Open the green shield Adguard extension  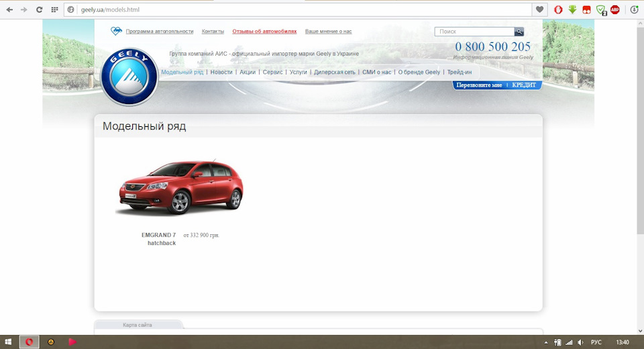[601, 10]
